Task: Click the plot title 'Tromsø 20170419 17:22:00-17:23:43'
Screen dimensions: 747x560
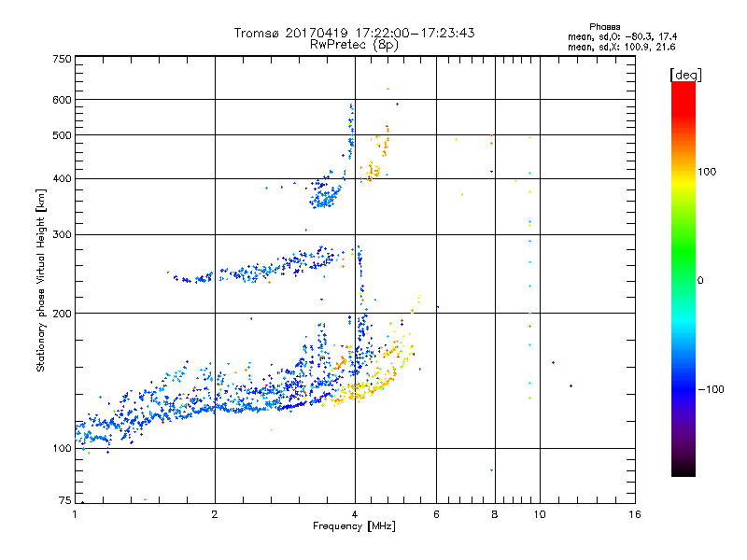Action: (354, 33)
